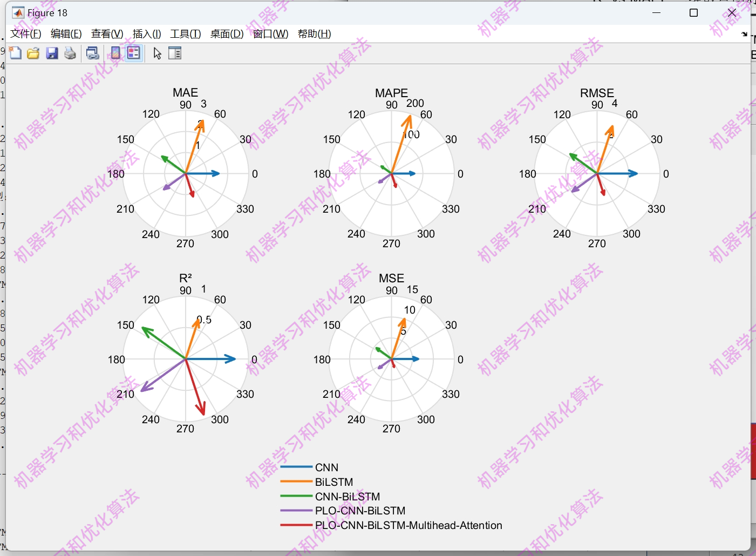
Task: Open the 工具(T) menu
Action: pyautogui.click(x=186, y=34)
